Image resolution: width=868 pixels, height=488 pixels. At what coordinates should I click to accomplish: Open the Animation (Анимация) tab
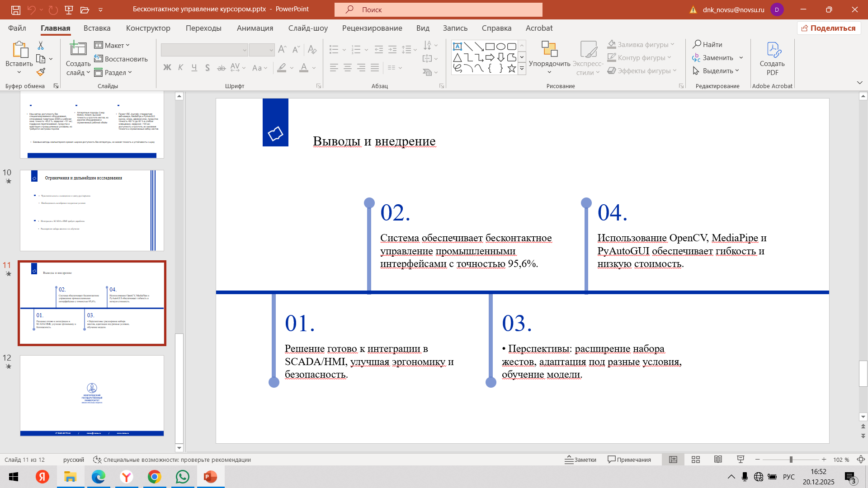tap(255, 28)
